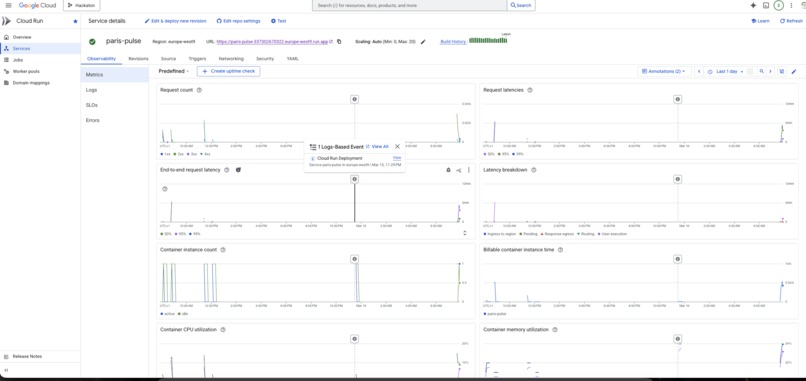Open more options on End-to-end latency chart
Image resolution: width=806 pixels, height=381 pixels.
click(x=468, y=170)
